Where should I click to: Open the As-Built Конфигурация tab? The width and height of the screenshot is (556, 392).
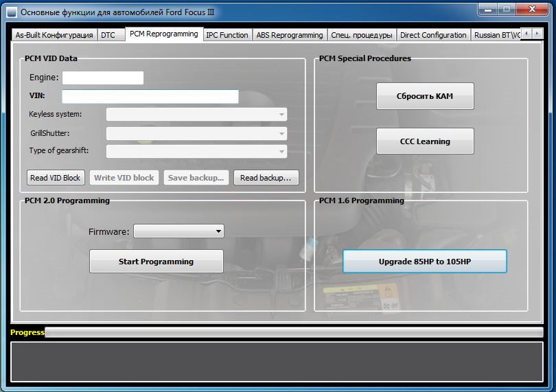coord(54,35)
